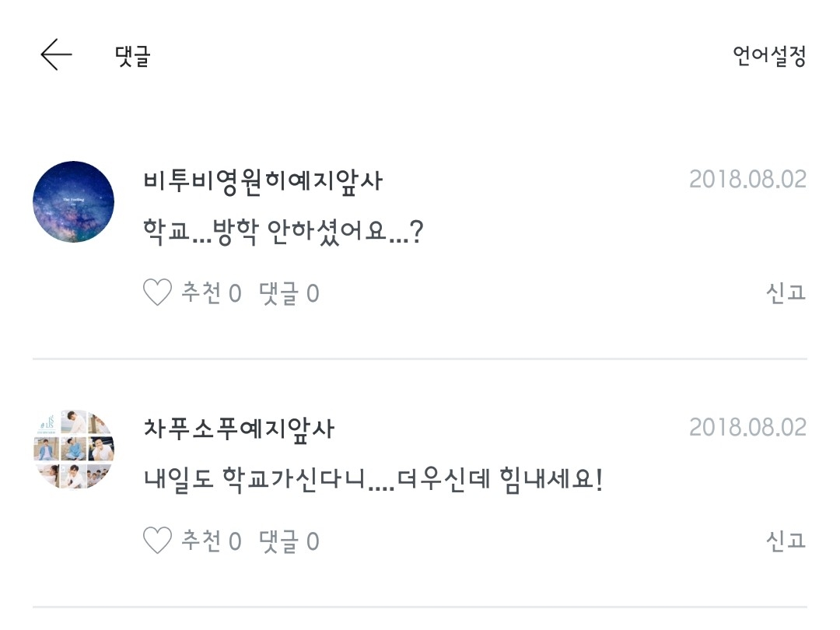
Task: Tap 추천 0 under 비투비영원히예지앞사's comment
Action: pyautogui.click(x=211, y=293)
